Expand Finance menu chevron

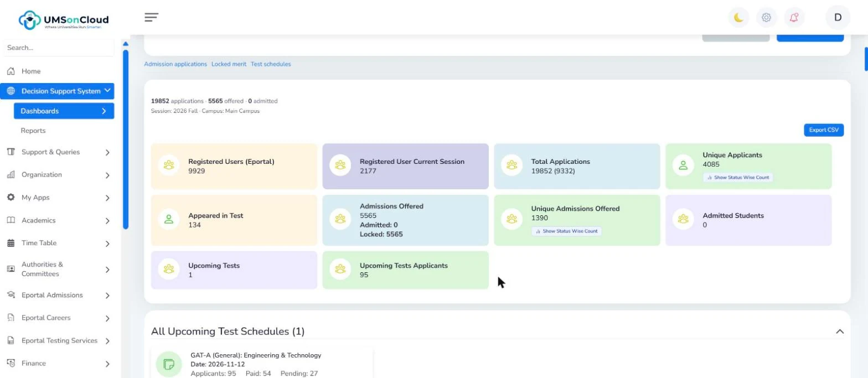click(107, 364)
